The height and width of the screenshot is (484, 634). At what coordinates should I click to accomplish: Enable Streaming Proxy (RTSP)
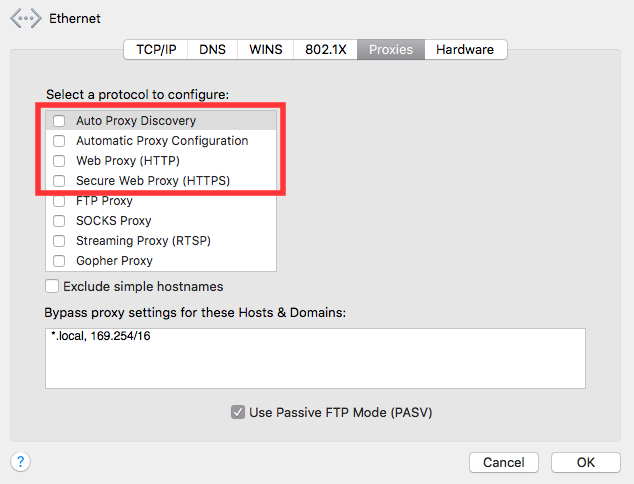pyautogui.click(x=59, y=241)
